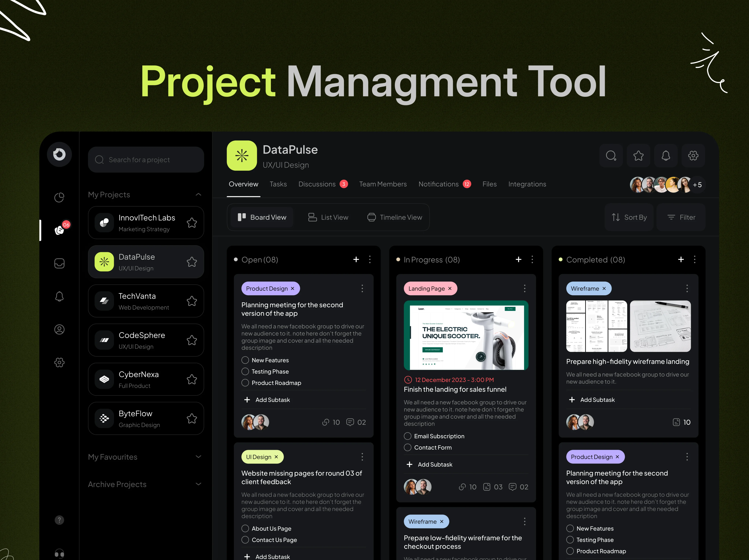Open the Completed column options menu
749x560 pixels.
point(695,259)
